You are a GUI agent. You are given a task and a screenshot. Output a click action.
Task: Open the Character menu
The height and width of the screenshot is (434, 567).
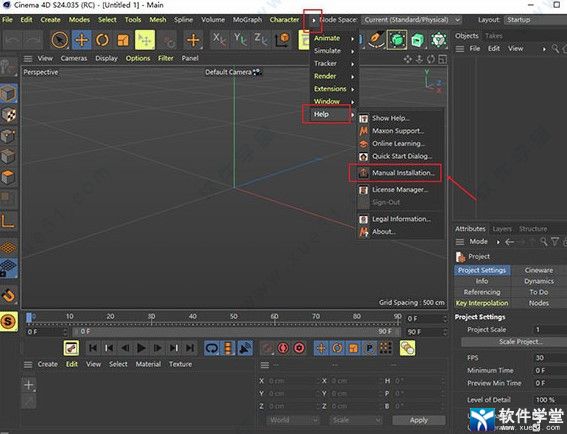point(284,20)
